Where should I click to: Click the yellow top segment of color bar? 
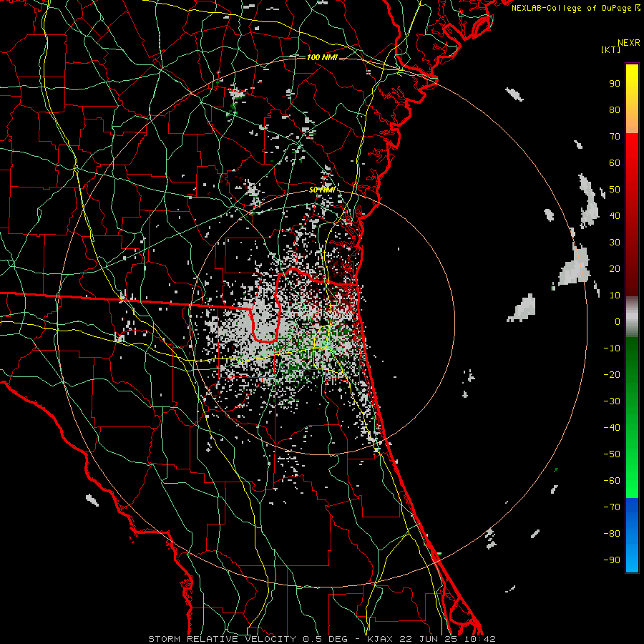pyautogui.click(x=632, y=99)
